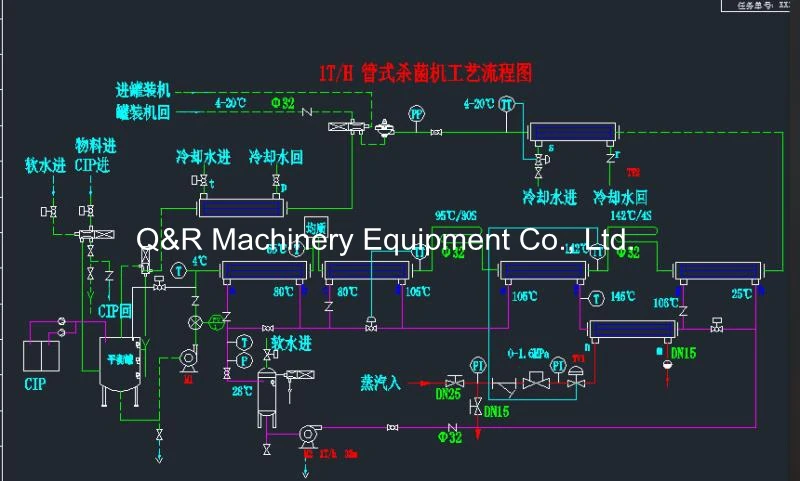Select the TV1 steam control valve
Screen dimensions: 800x481
coord(577,377)
